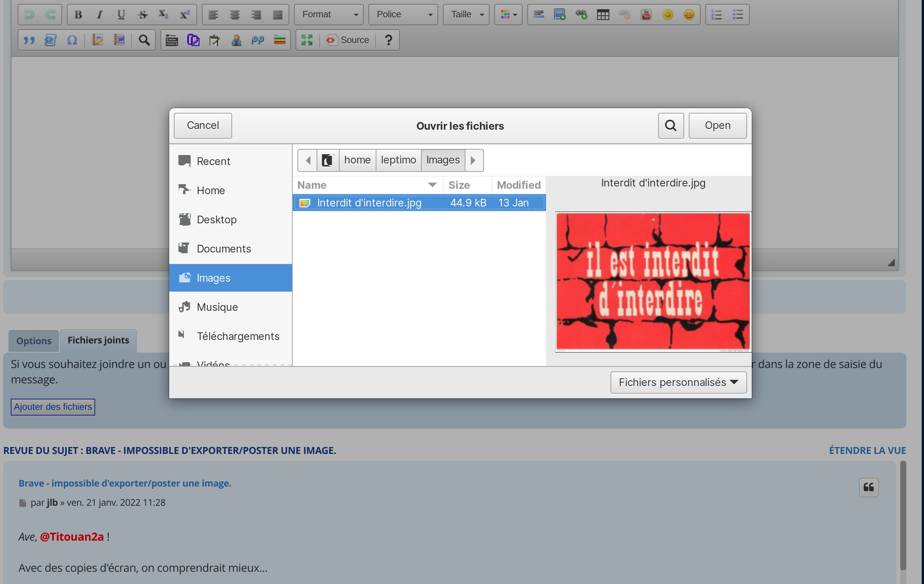
Task: Click the smiley emoticon icon
Action: [667, 15]
